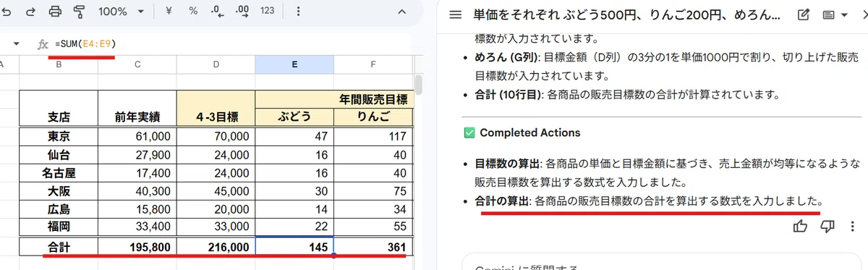Give thumbs up to Gemini response
Screen dimensions: 868x270
[x=801, y=227]
